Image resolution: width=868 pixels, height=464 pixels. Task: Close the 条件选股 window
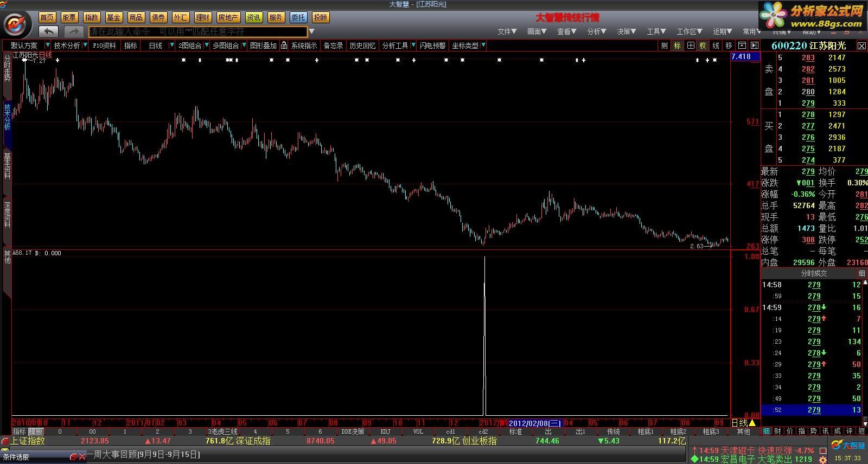pyautogui.click(x=82, y=457)
